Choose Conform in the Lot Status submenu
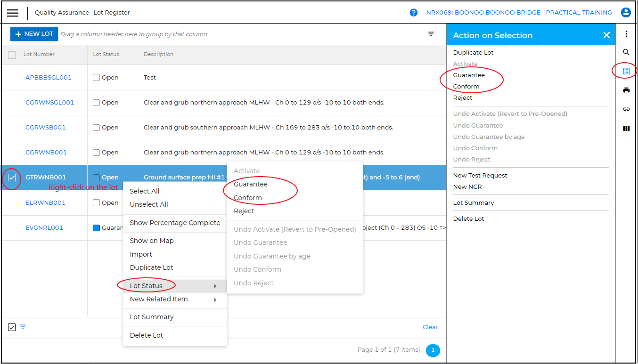 pos(248,198)
